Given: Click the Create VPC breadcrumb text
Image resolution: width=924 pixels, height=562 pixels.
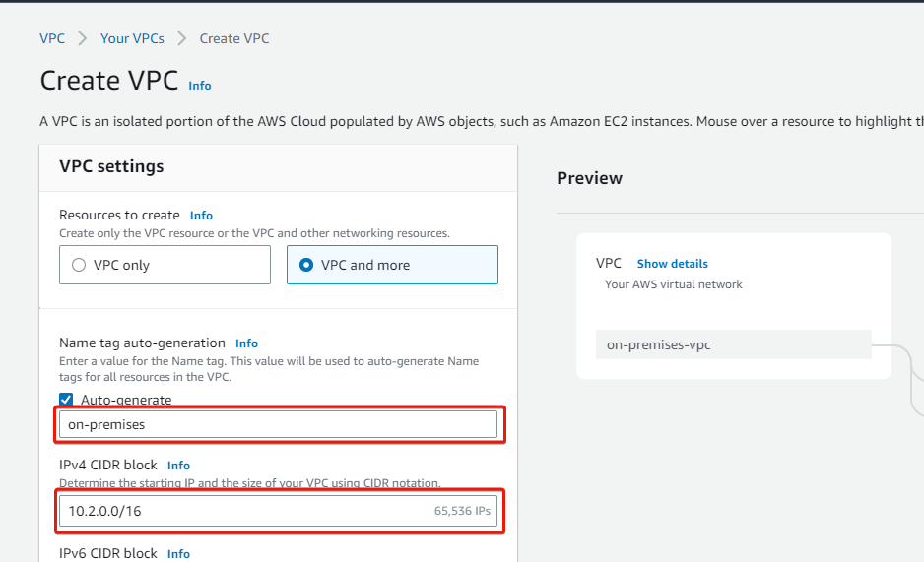Looking at the screenshot, I should coord(233,38).
